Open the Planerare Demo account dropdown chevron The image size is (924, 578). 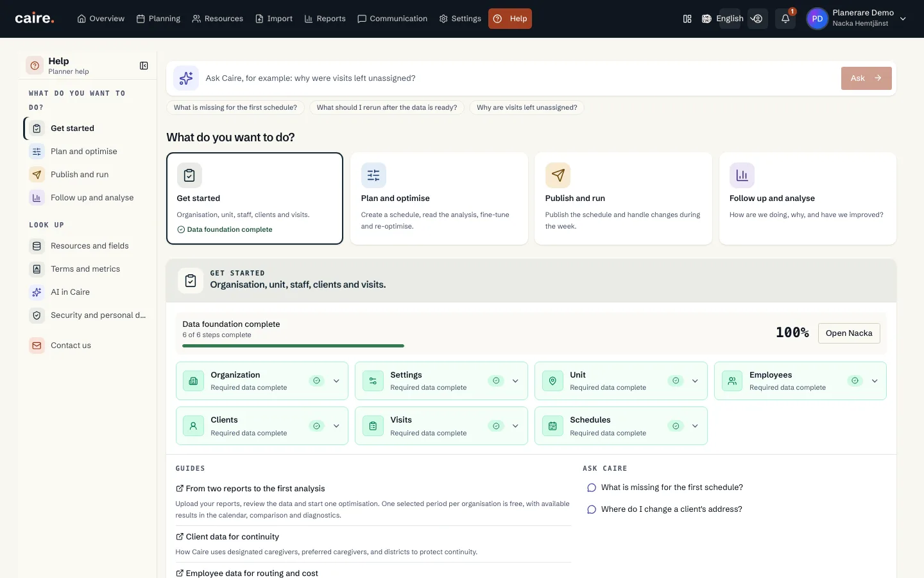903,19
